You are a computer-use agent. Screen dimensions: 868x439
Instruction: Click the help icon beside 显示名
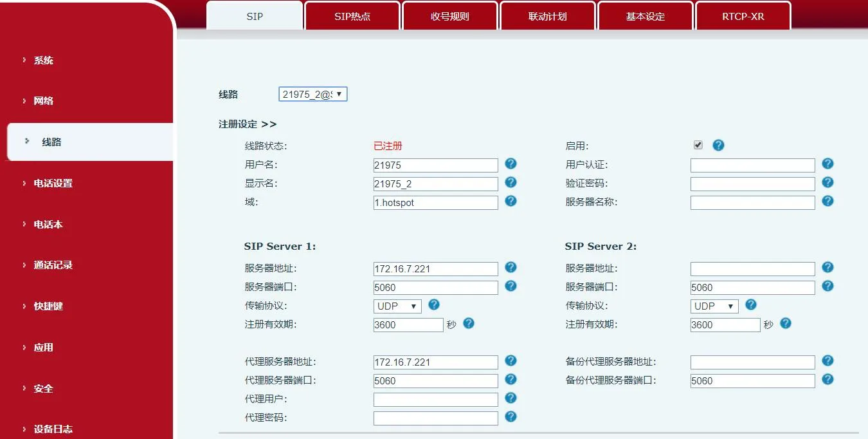(x=511, y=183)
